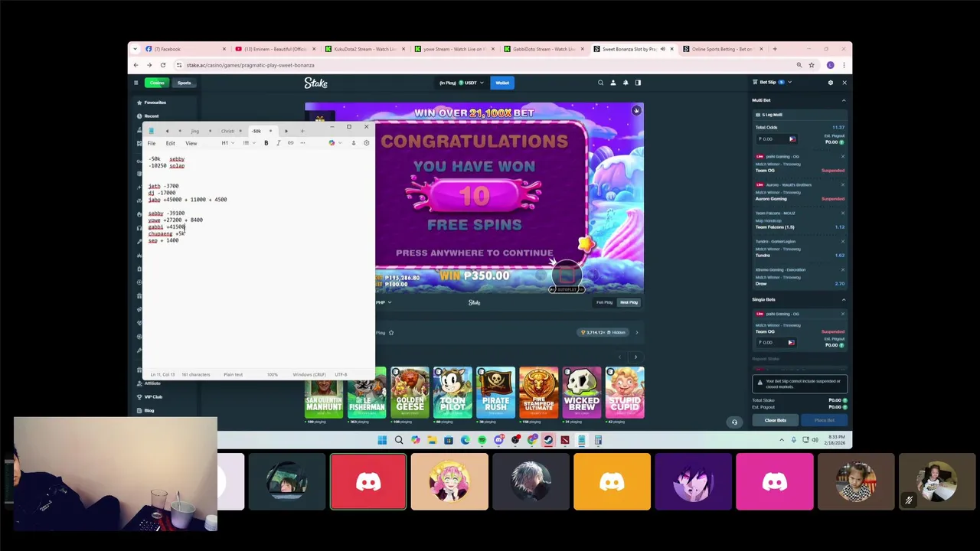This screenshot has height=551, width=980.
Task: Click the Wallet button
Action: (502, 83)
